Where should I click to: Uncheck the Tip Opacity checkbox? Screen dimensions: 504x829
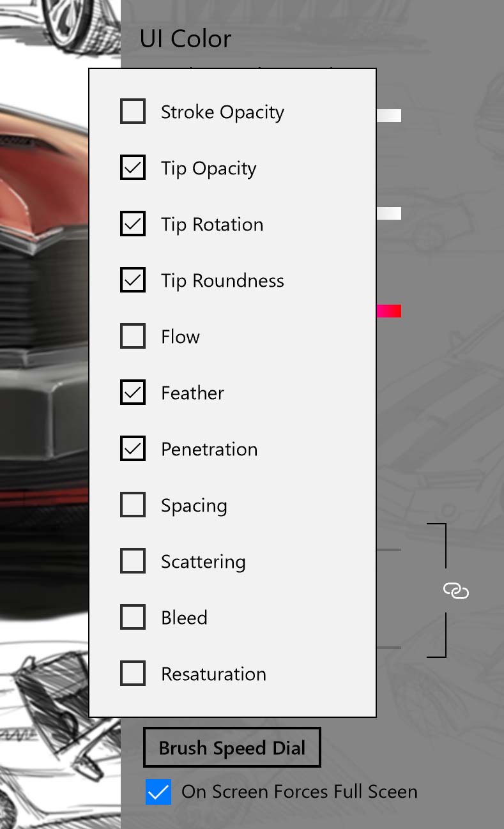click(x=133, y=167)
